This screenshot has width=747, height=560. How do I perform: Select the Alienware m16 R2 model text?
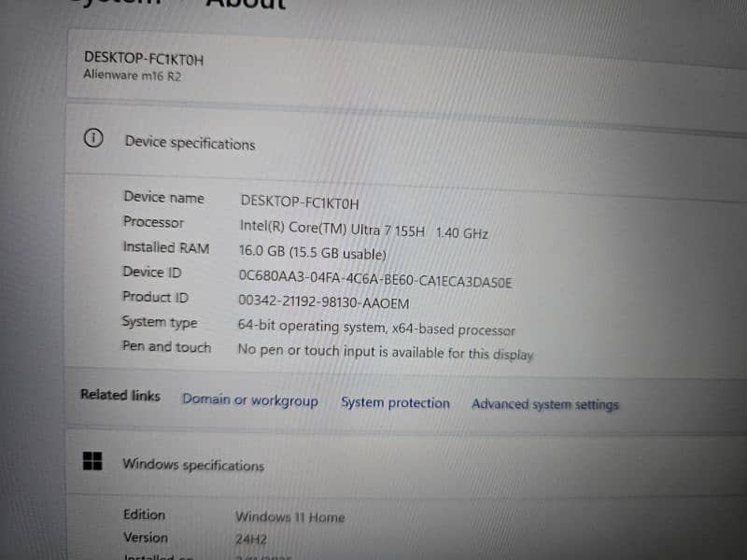tap(133, 76)
